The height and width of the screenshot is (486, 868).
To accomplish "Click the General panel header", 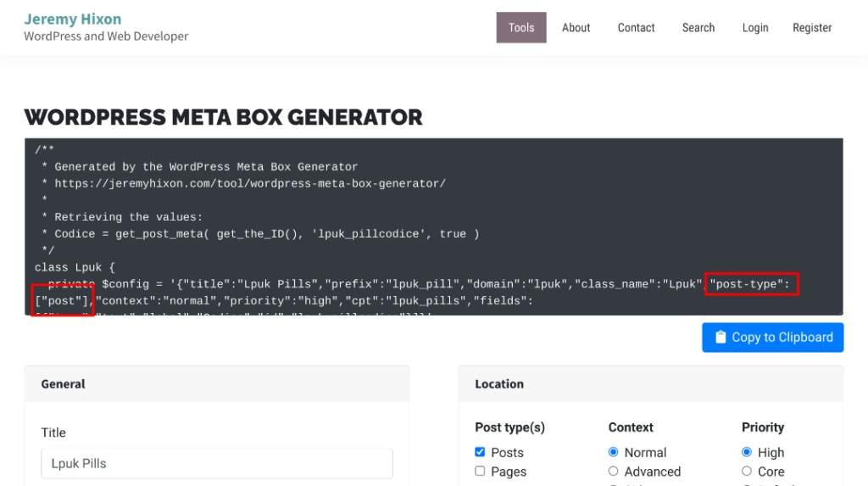I will (217, 384).
